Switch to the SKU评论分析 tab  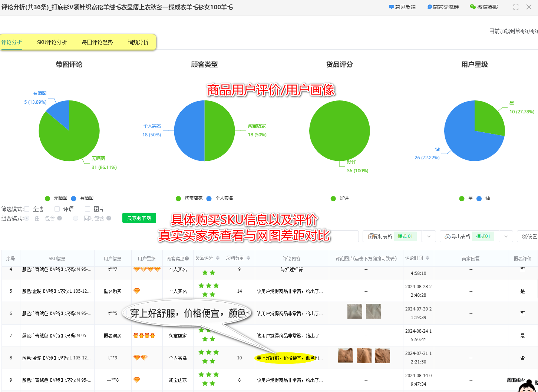pyautogui.click(x=52, y=42)
